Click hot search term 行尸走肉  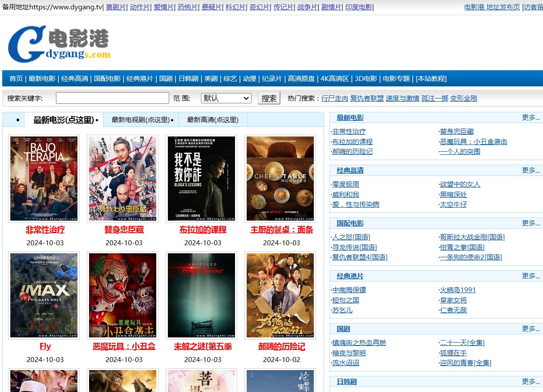pos(335,98)
